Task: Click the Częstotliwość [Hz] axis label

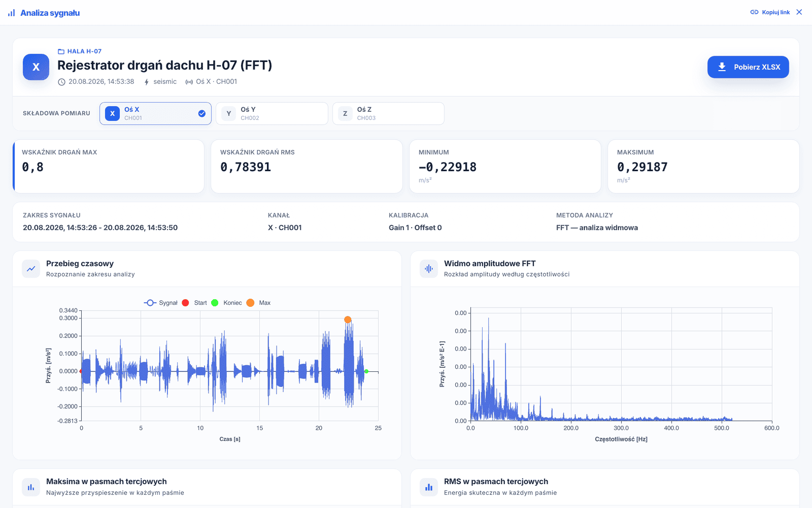Action: coord(621,439)
